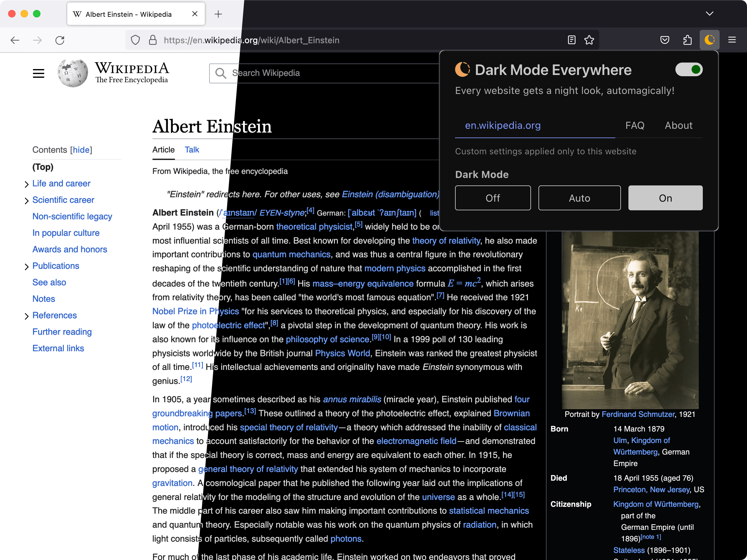747x560 pixels.
Task: Open the FAQ tab in popup
Action: (635, 125)
